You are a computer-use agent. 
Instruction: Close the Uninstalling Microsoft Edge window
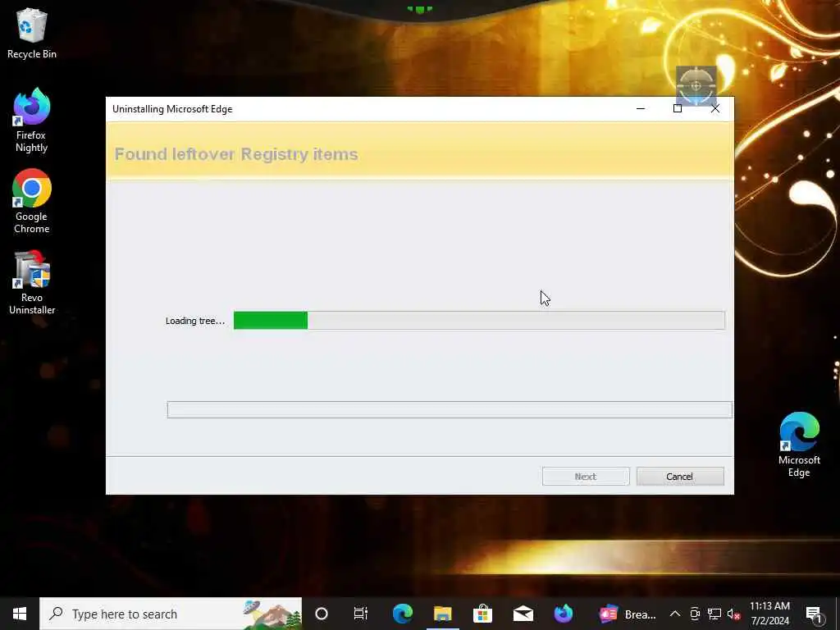coord(715,109)
